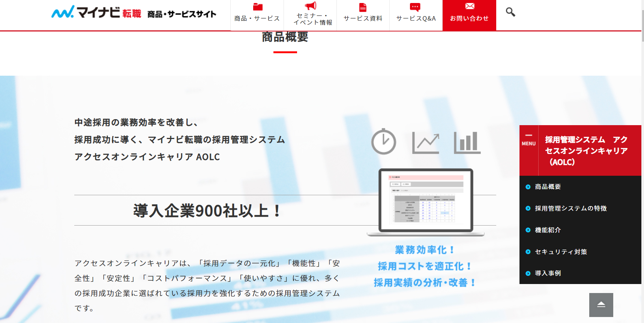Click bullet icon beside 機能紹介
The height and width of the screenshot is (323, 644).
click(528, 230)
